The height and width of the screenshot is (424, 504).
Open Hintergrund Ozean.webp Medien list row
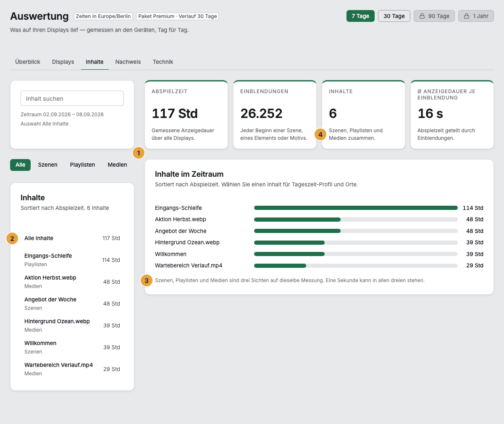72,325
